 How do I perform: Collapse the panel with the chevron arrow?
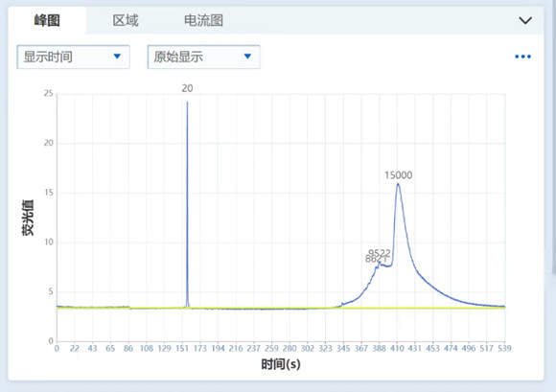tap(525, 20)
